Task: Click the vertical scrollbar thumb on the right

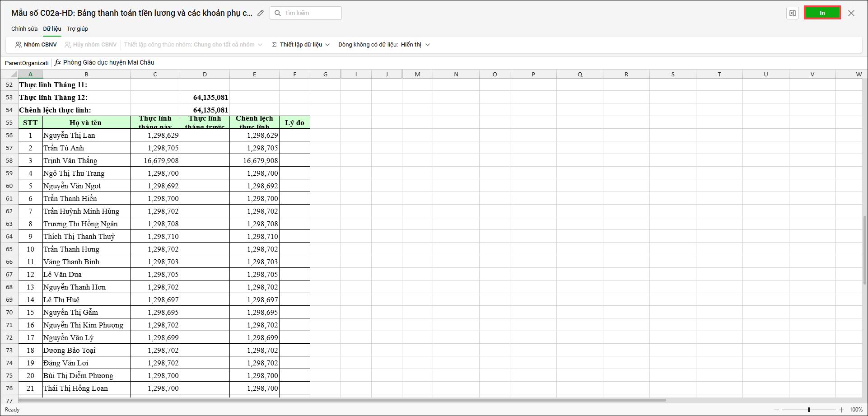Action: tap(864, 250)
